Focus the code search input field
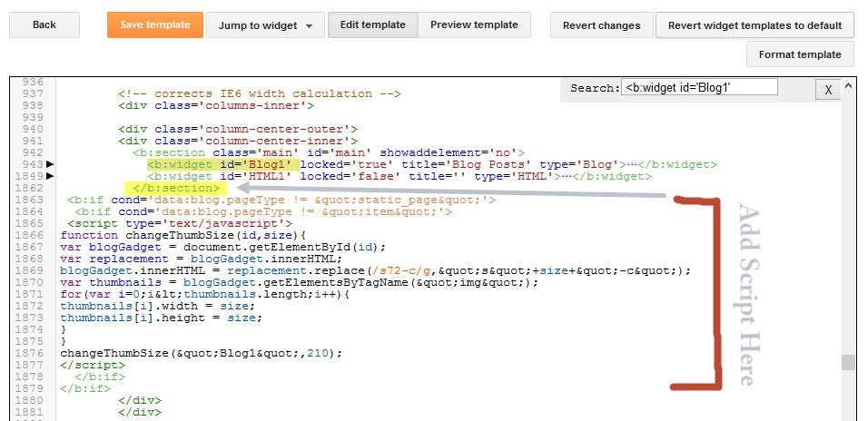This screenshot has width=868, height=421. coord(699,87)
